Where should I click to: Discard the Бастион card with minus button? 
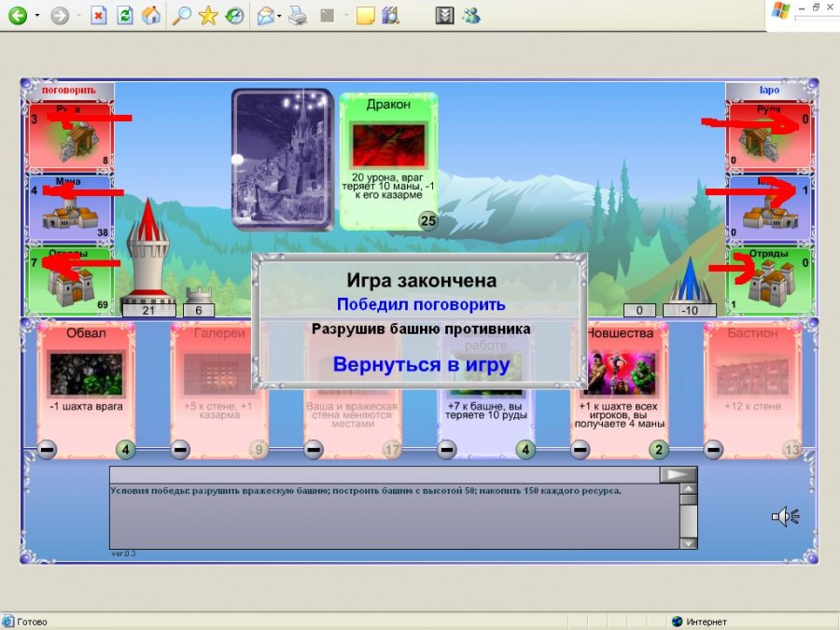713,450
